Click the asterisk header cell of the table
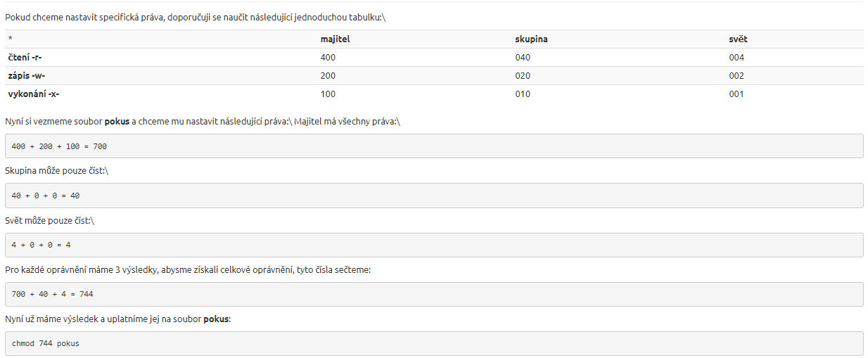The height and width of the screenshot is (358, 868). click(11, 39)
